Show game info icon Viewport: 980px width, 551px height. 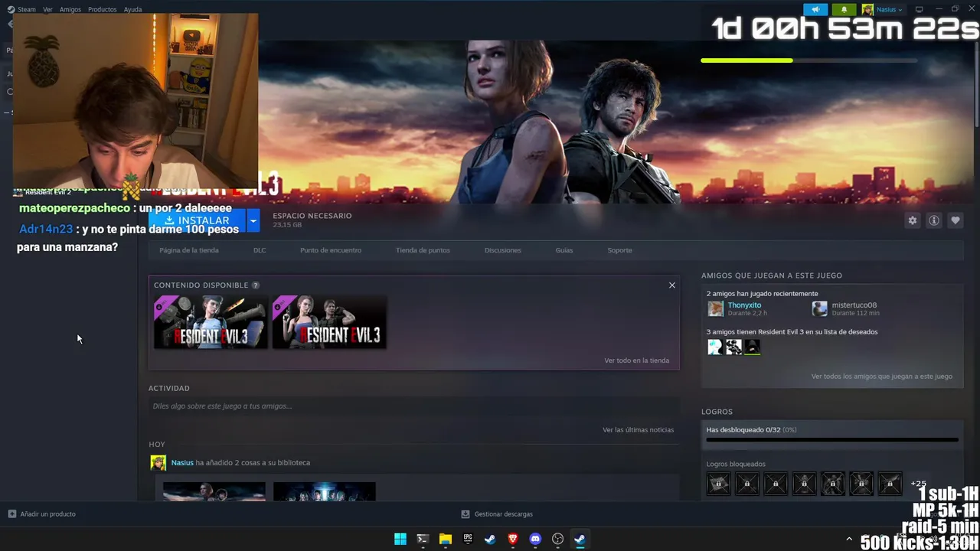click(x=934, y=220)
